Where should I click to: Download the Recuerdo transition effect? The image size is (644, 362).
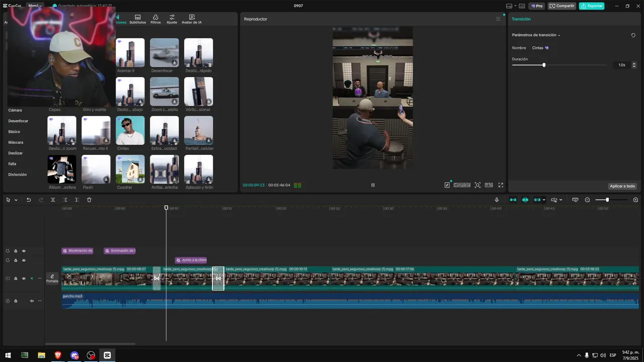click(x=106, y=141)
